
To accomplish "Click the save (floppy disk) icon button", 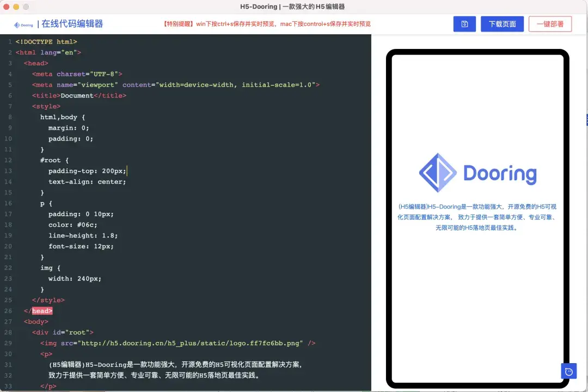I will (464, 23).
